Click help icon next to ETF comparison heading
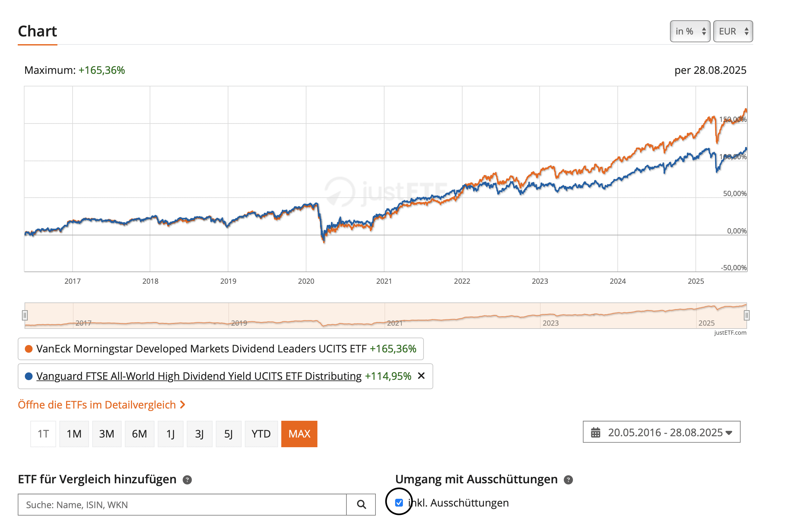The image size is (789, 532). (187, 480)
